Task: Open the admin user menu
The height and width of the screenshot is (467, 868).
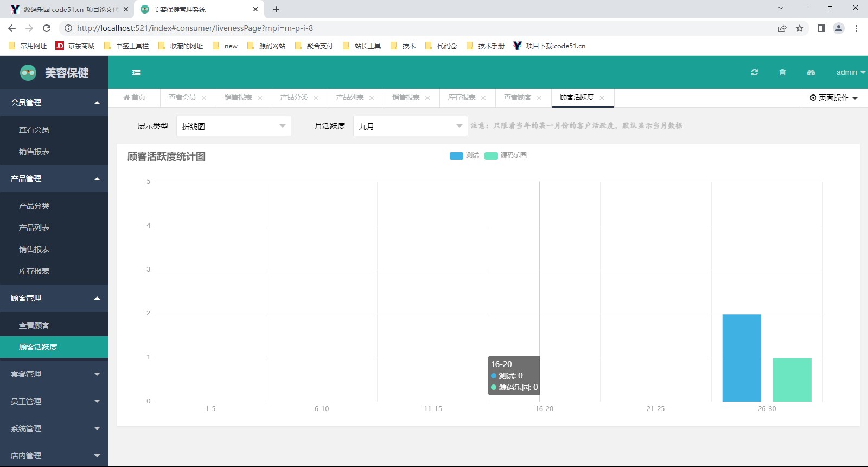Action: (850, 72)
